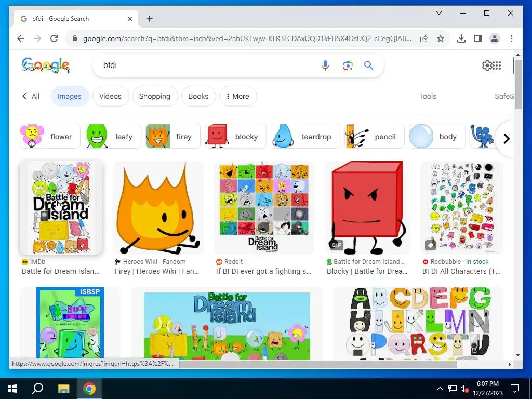This screenshot has width=532, height=399.
Task: Click the horizontal scrollbar at bottom
Action: click(x=317, y=364)
